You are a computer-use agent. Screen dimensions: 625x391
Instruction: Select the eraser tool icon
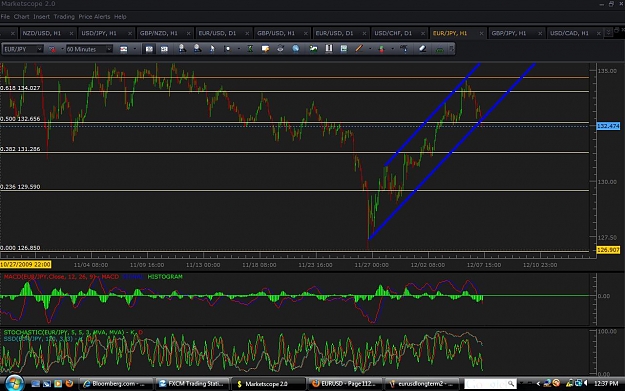click(422, 49)
